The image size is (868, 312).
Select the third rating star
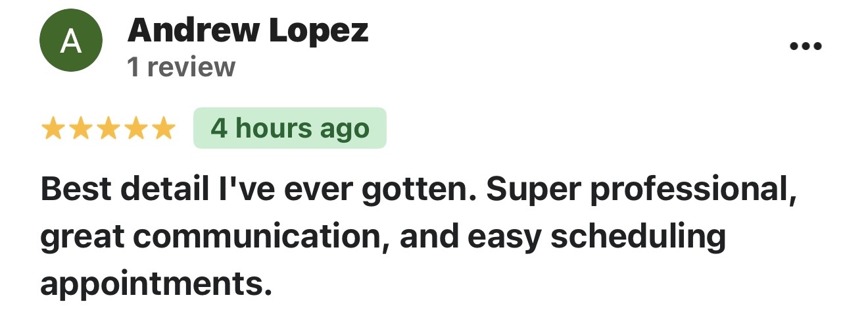pos(108,129)
